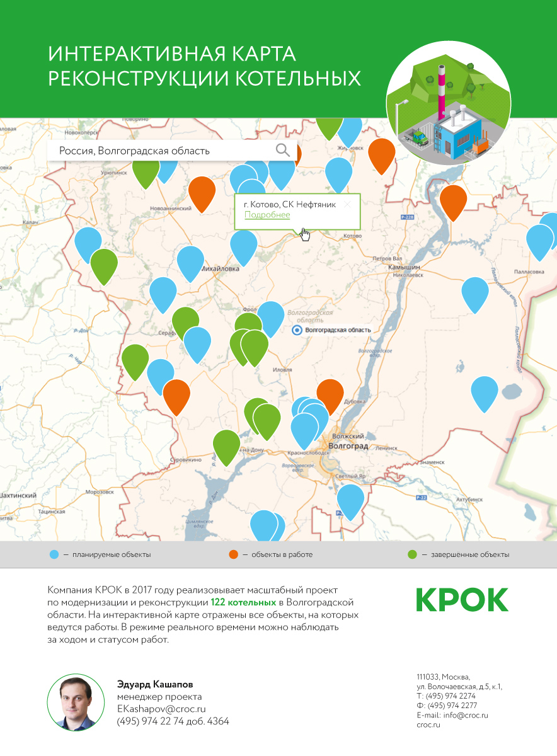The height and width of the screenshot is (756, 557).
Task: Close the Котово СК Нефтяник tooltip
Action: pos(347,204)
